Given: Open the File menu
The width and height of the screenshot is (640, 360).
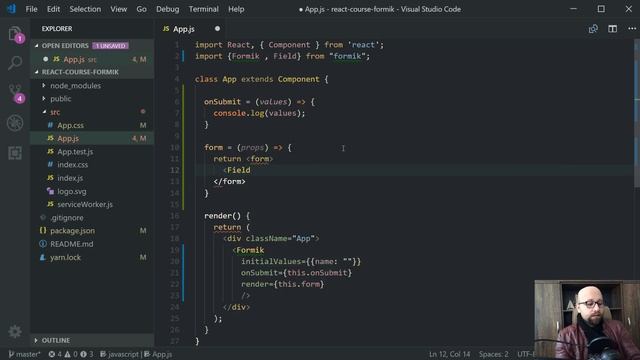Looking at the screenshot, I should 31,9.
